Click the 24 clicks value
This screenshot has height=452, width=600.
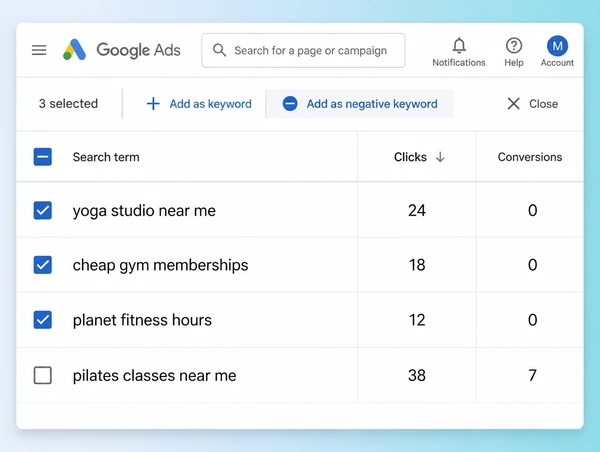pyautogui.click(x=417, y=210)
